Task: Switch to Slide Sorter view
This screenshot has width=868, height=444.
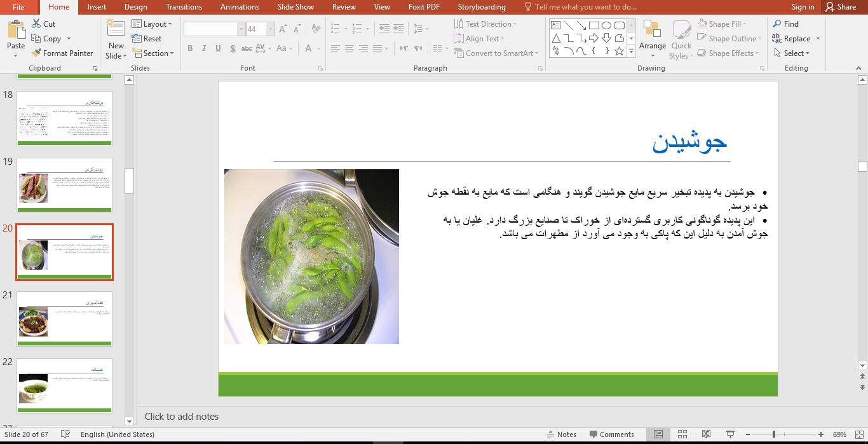Action: pos(682,434)
